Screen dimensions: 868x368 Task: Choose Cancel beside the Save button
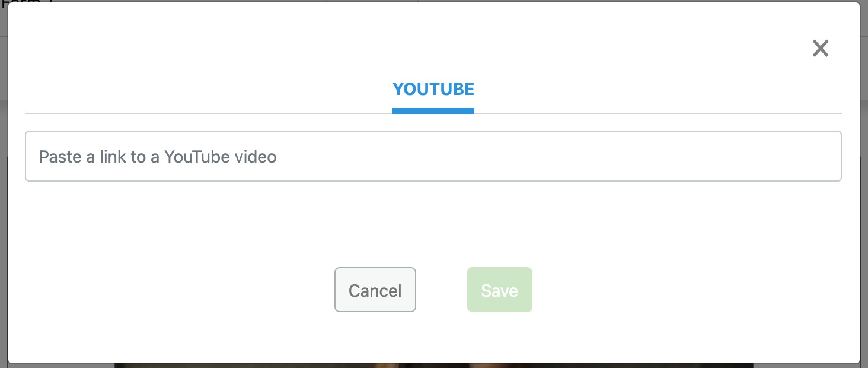375,290
